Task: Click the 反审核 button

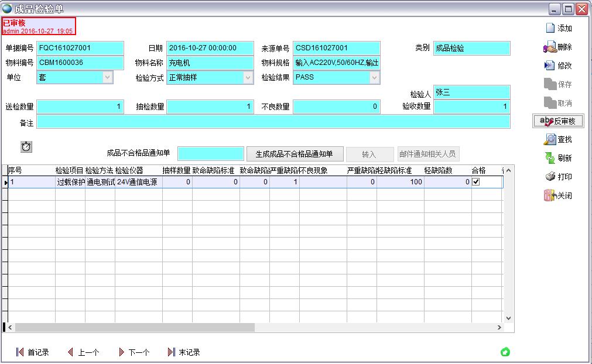Action: (558, 121)
